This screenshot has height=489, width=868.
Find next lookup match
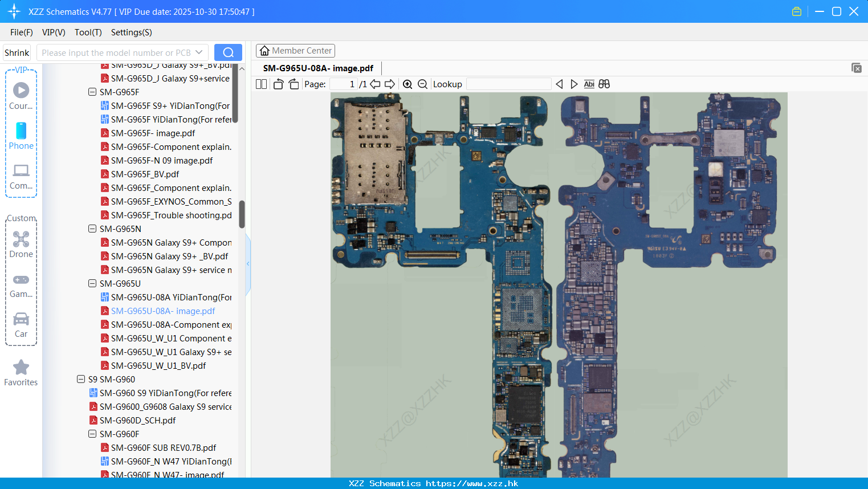click(x=574, y=84)
